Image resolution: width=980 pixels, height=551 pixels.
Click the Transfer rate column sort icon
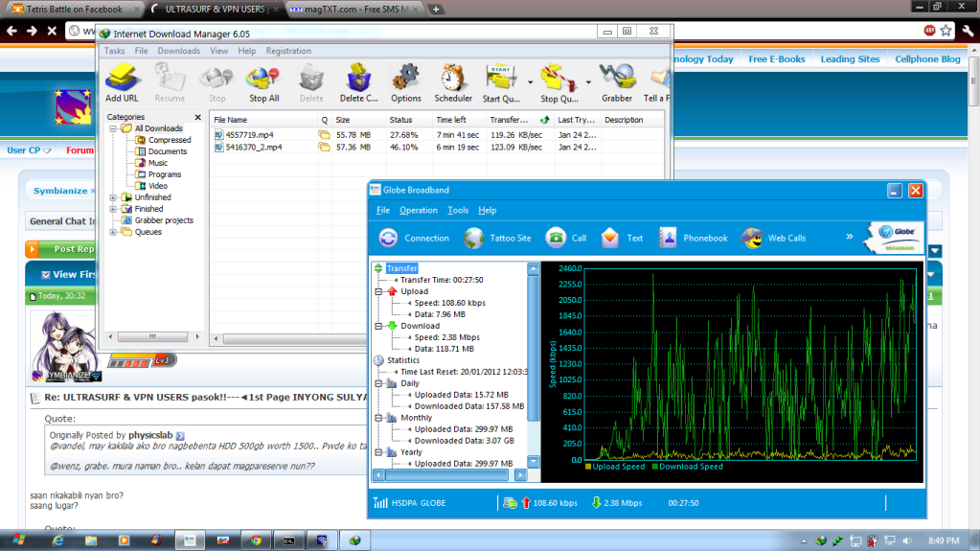(545, 120)
